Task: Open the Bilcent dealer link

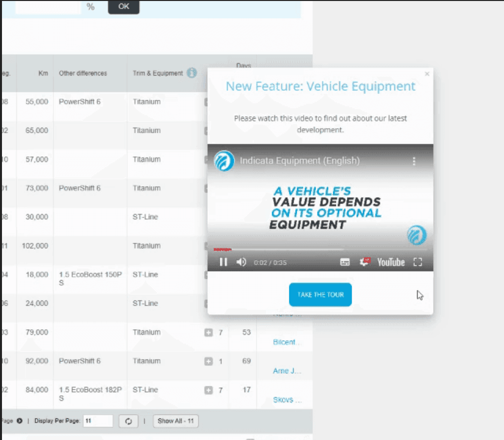Action: coord(286,342)
